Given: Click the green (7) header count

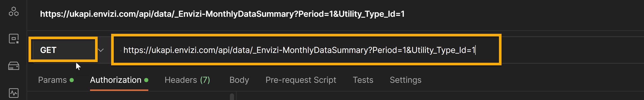Looking at the screenshot, I should pyautogui.click(x=205, y=80).
